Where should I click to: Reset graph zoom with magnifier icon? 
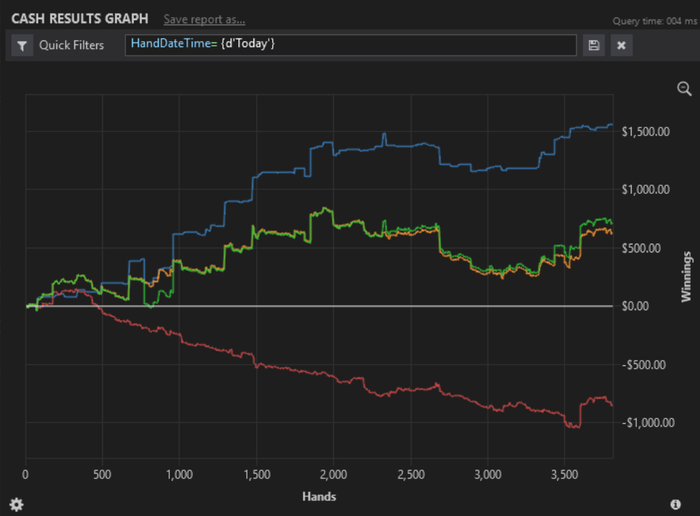pyautogui.click(x=684, y=88)
